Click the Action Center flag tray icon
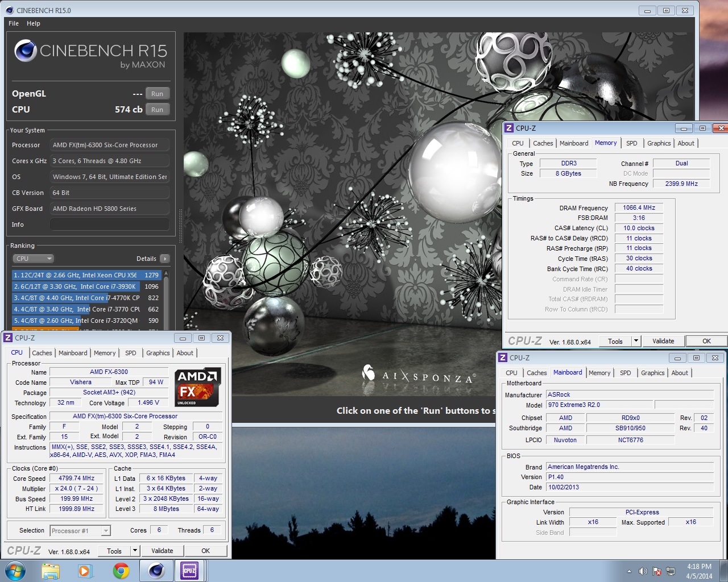 point(657,571)
